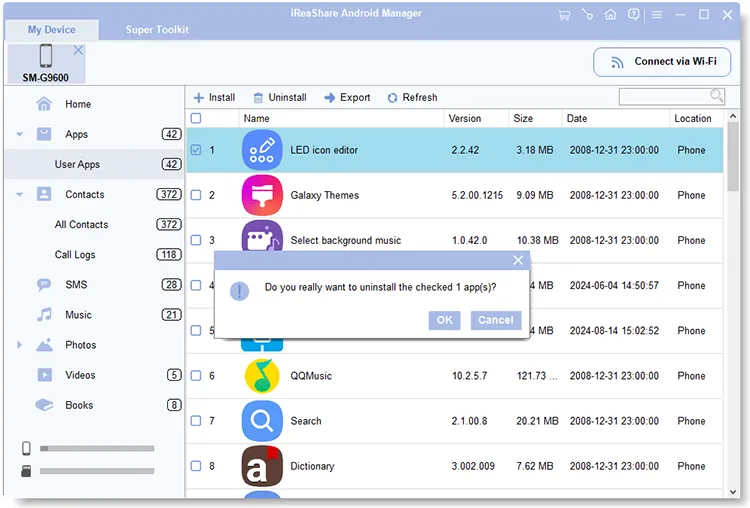The width and height of the screenshot is (750, 508).
Task: Click the Select background music app icon
Action: point(262,236)
